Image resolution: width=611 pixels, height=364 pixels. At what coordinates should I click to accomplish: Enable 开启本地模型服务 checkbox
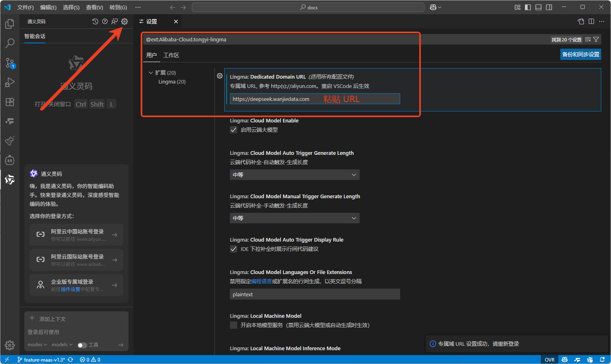(234, 325)
